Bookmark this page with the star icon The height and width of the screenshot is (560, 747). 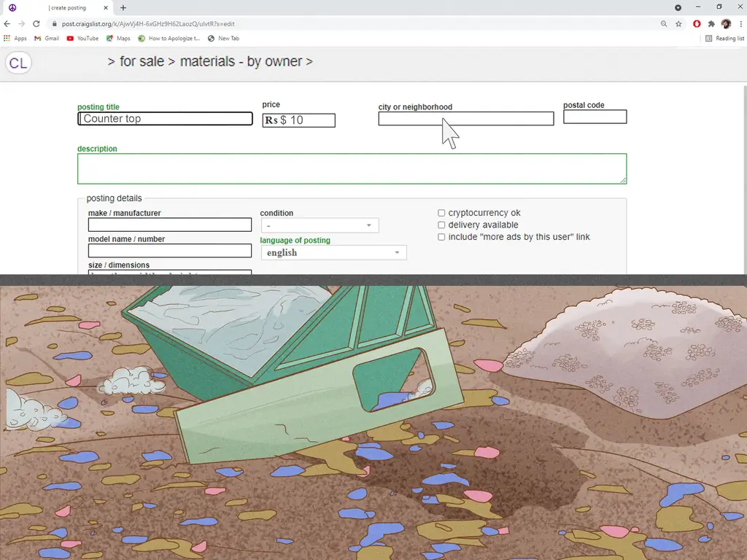pyautogui.click(x=678, y=24)
